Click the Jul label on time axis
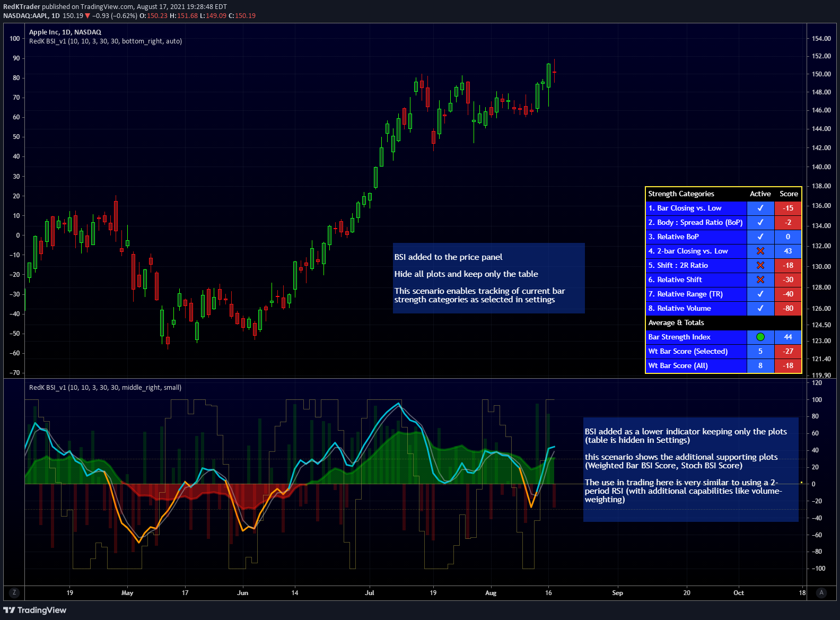 (370, 593)
